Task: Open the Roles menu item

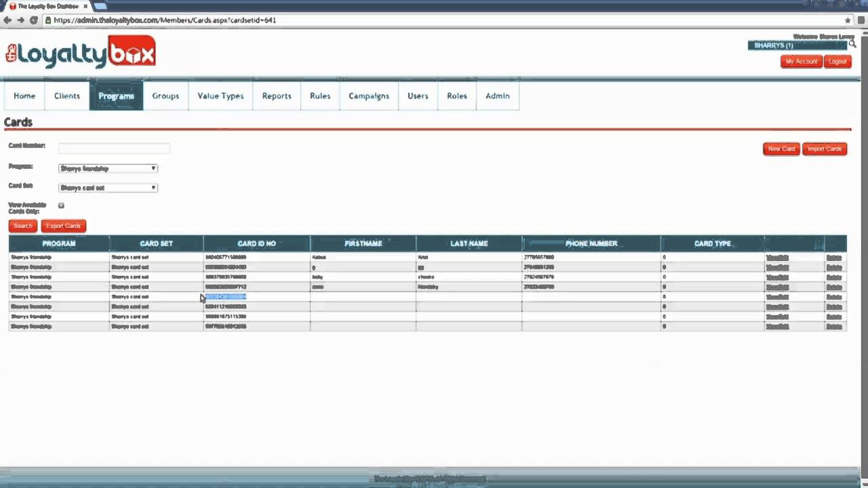Action: pyautogui.click(x=457, y=96)
